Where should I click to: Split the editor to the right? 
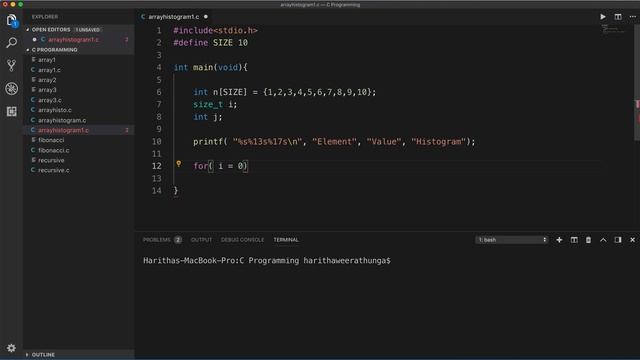(x=618, y=17)
